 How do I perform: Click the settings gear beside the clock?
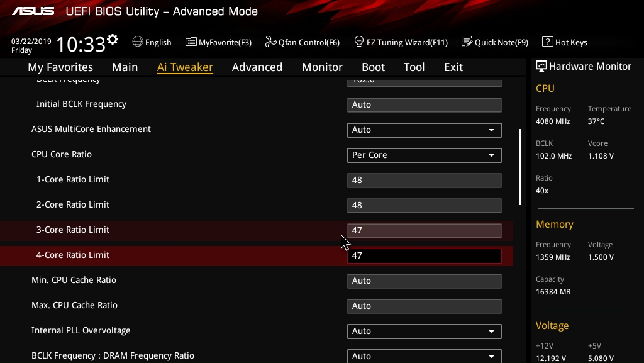pyautogui.click(x=113, y=40)
